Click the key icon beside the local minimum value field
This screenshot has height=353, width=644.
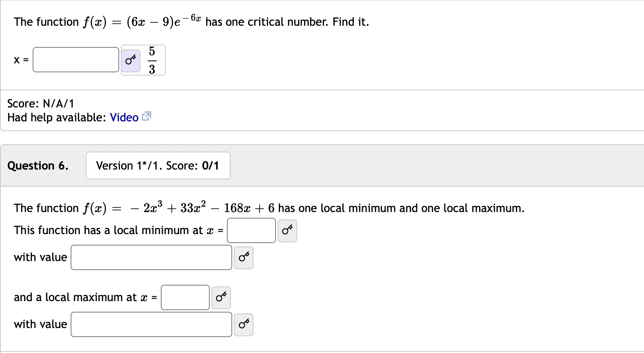243,257
